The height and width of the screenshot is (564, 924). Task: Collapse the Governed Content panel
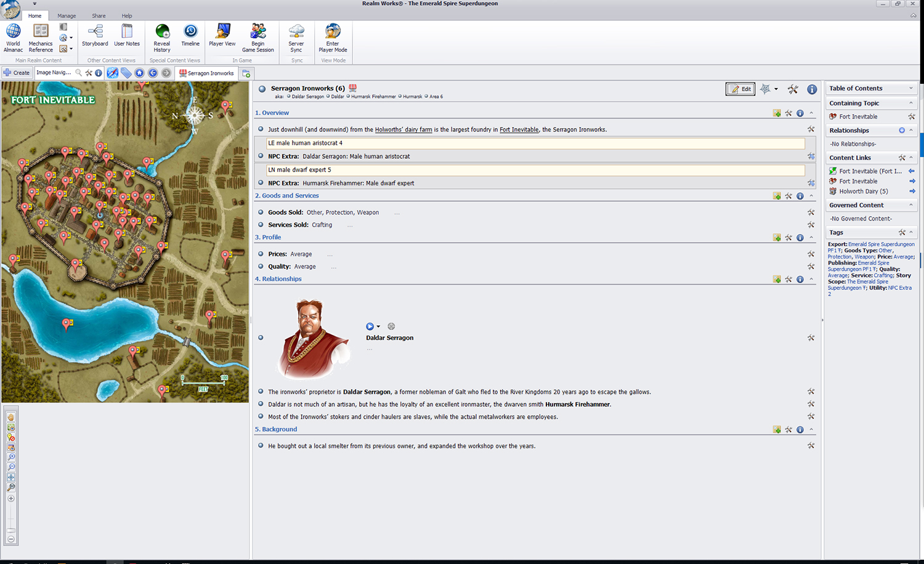[x=911, y=205]
